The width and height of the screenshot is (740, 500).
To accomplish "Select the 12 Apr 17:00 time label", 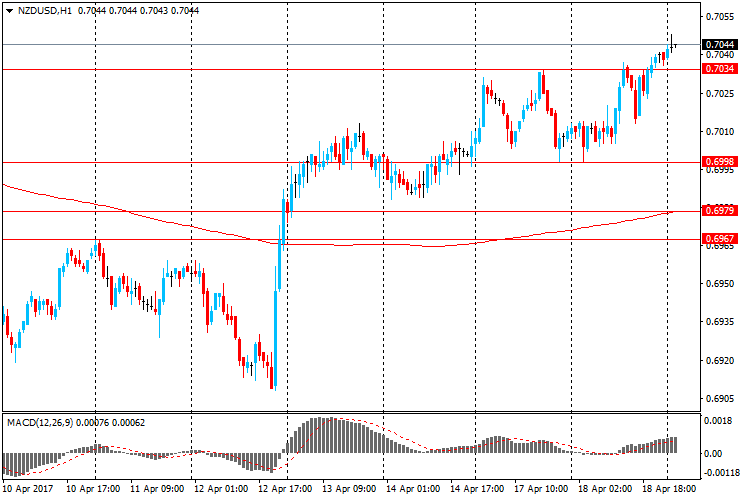I will [x=285, y=489].
